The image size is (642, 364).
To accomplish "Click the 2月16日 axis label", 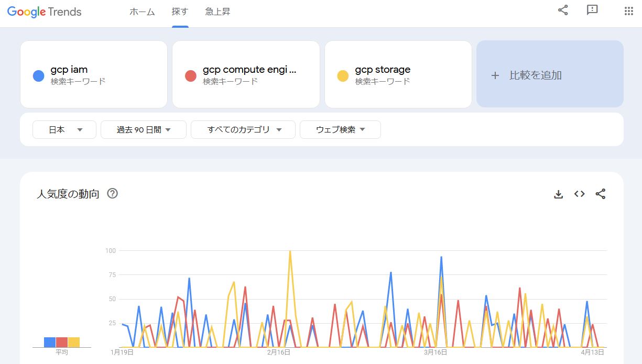I will coord(279,352).
